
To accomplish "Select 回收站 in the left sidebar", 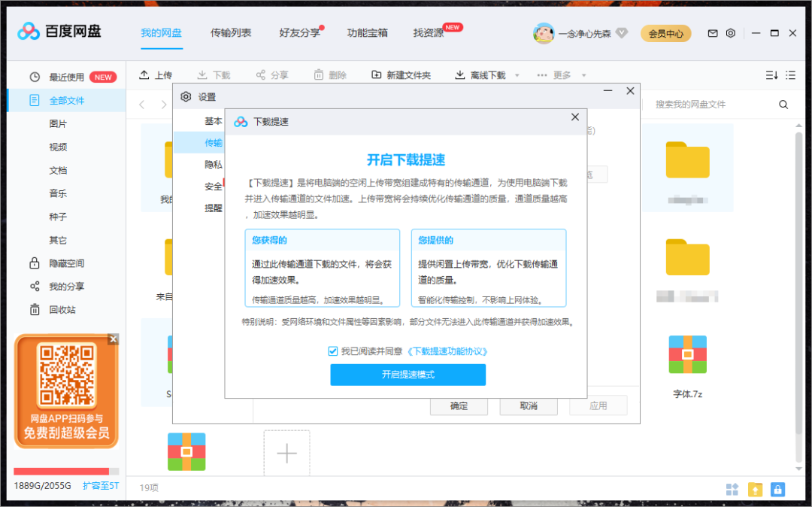I will (57, 309).
